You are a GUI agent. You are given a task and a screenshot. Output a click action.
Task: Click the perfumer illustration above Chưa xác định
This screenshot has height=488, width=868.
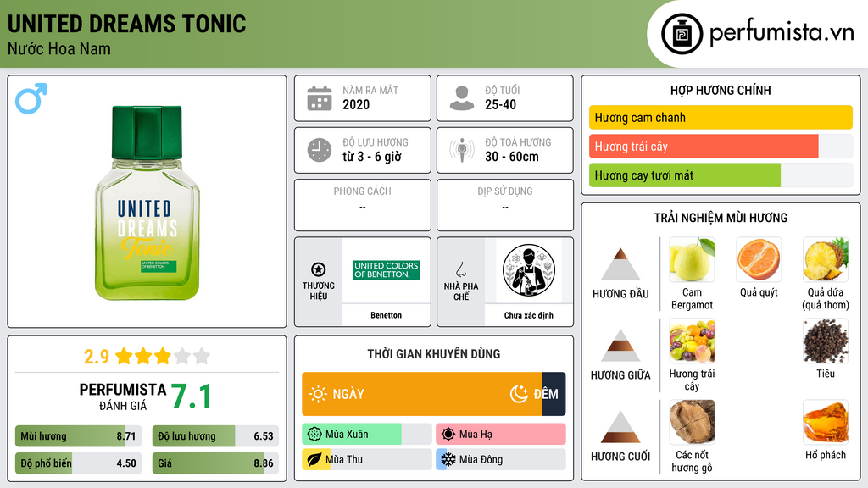point(529,270)
